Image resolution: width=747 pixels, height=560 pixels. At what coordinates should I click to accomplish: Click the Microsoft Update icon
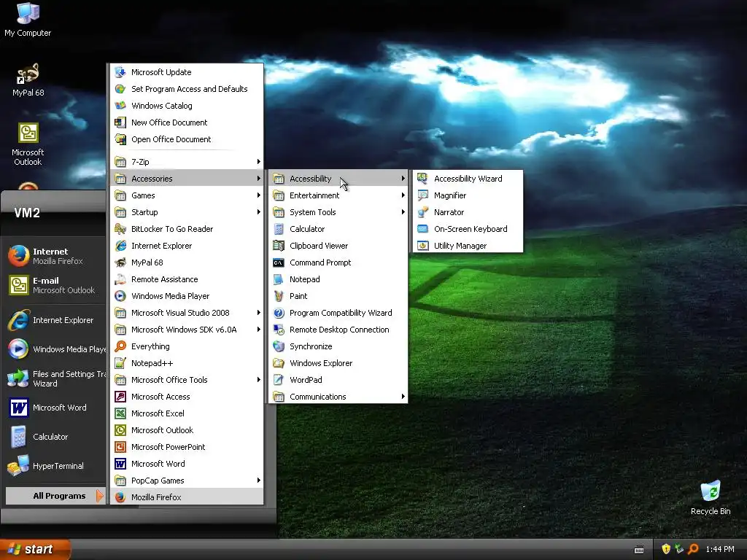120,72
